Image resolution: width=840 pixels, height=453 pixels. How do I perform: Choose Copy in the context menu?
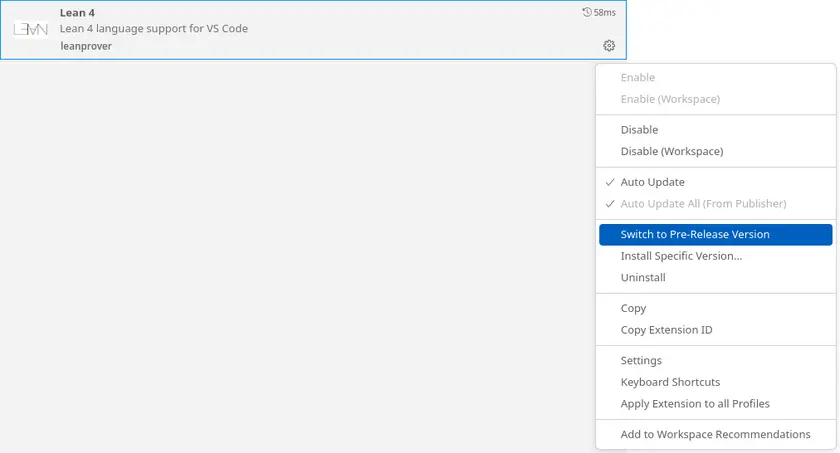pyautogui.click(x=716, y=308)
